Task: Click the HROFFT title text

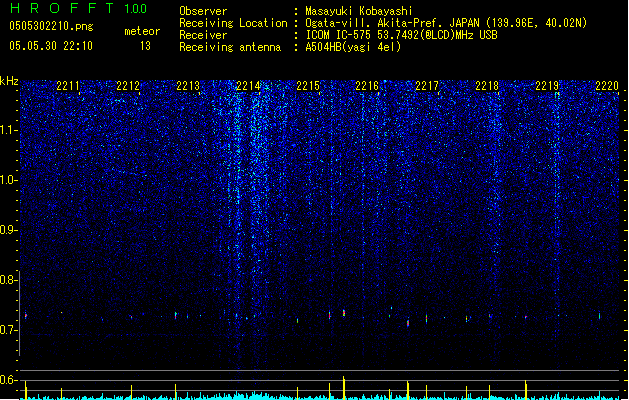Action: coord(62,8)
